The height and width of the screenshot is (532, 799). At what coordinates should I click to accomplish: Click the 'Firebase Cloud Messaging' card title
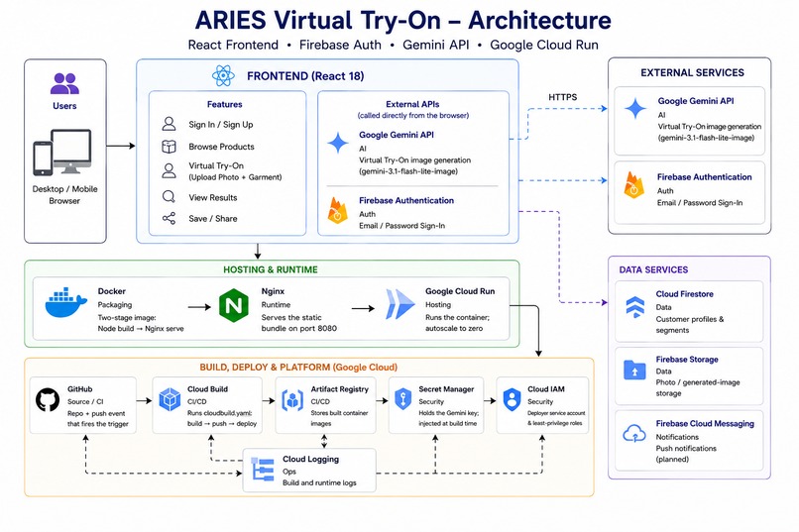click(705, 424)
